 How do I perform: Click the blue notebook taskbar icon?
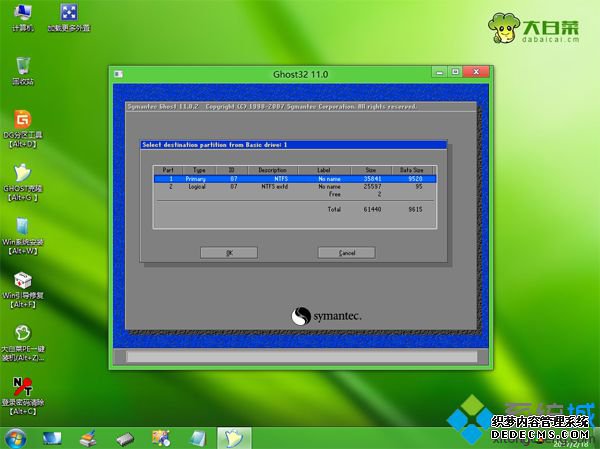pyautogui.click(x=198, y=438)
